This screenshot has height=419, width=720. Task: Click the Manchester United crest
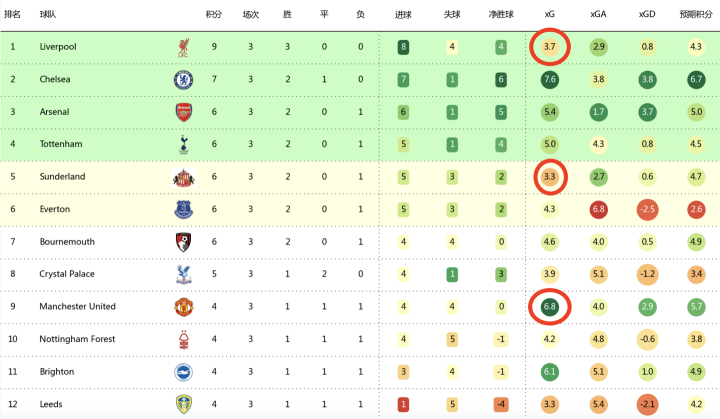tap(184, 307)
